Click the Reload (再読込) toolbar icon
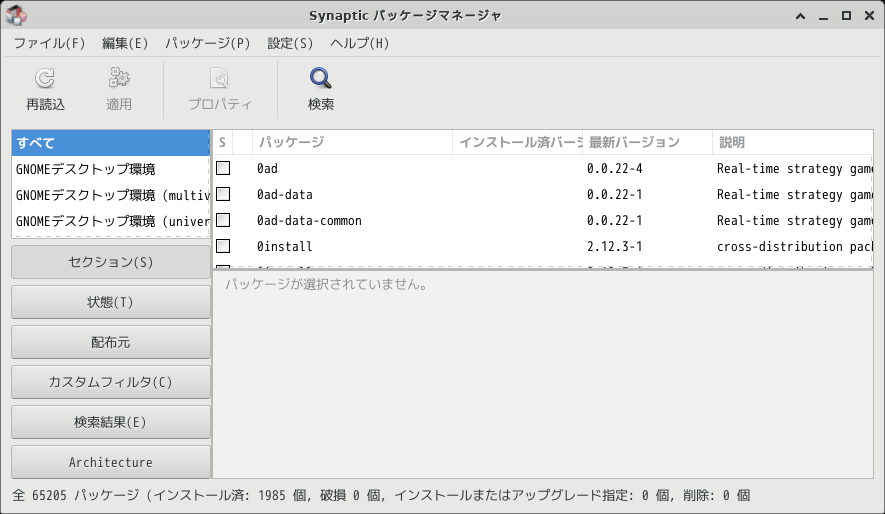885x514 pixels. (45, 78)
